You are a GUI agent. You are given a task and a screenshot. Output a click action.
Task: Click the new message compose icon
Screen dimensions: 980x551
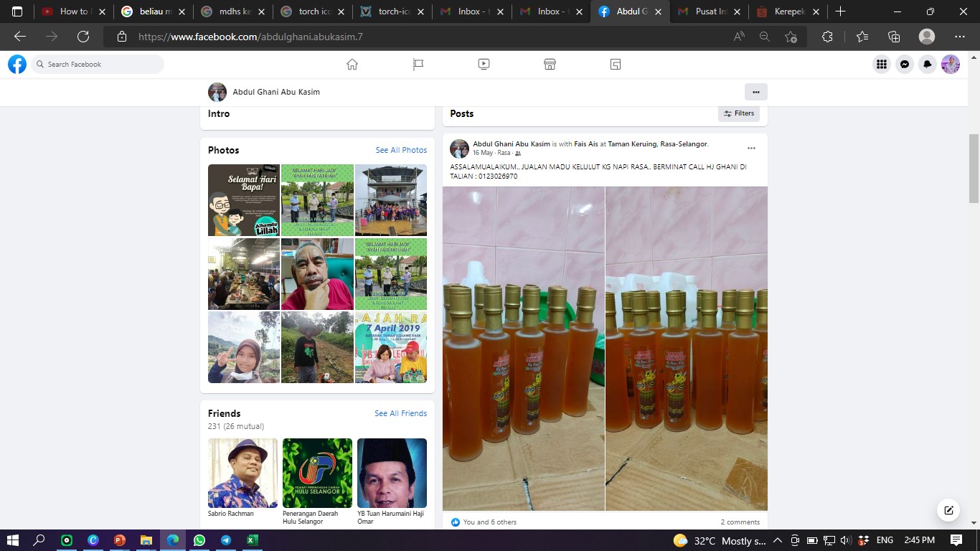click(x=948, y=510)
